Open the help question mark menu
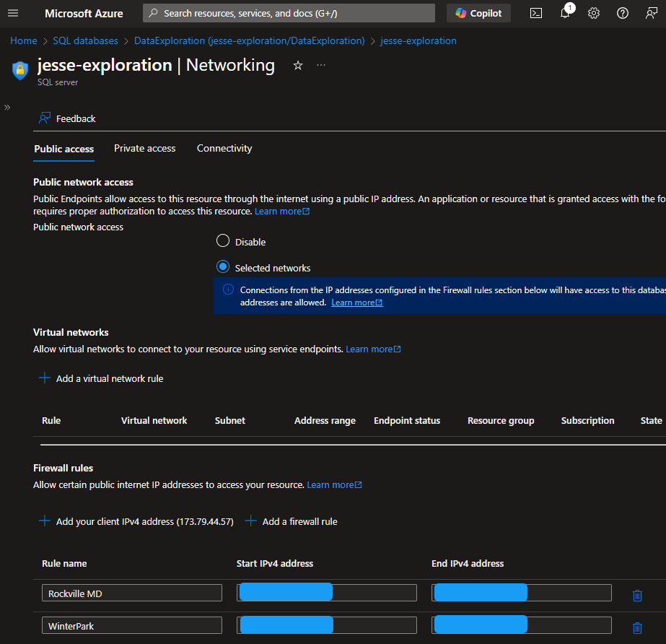 point(623,13)
